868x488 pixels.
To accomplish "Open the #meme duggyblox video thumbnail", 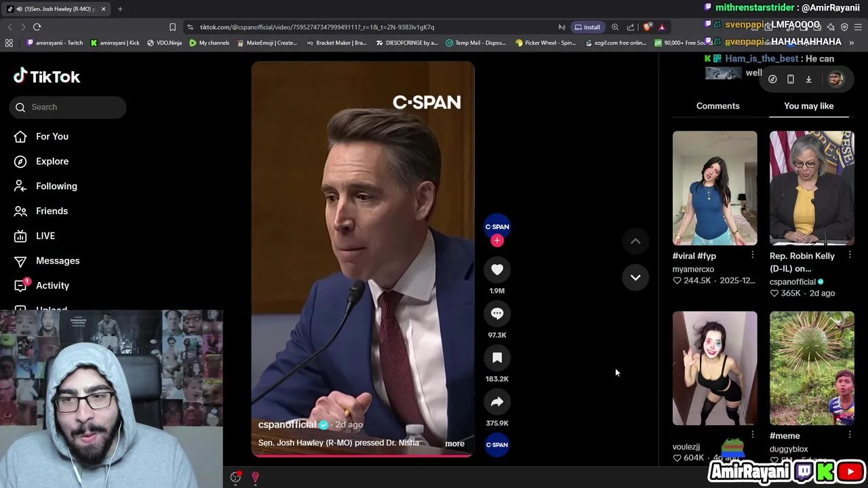I will [x=812, y=368].
